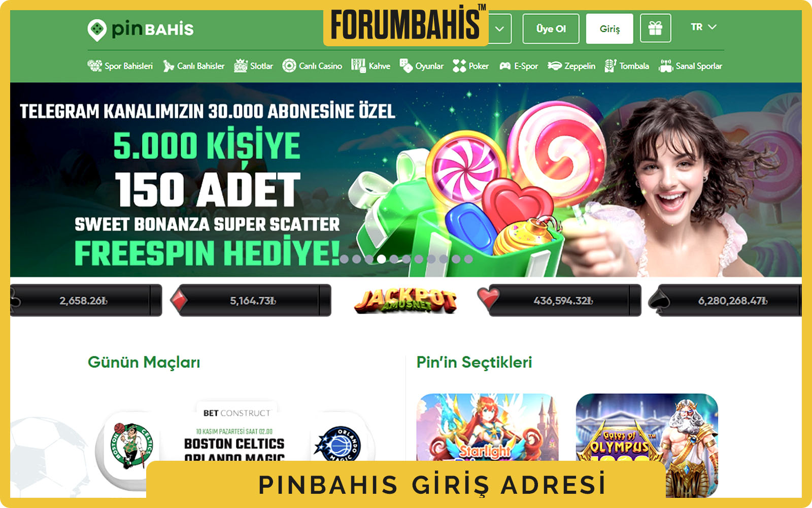Screen dimensions: 812x508
Task: Click the Amusnet Jackpot logo
Action: coord(405,300)
